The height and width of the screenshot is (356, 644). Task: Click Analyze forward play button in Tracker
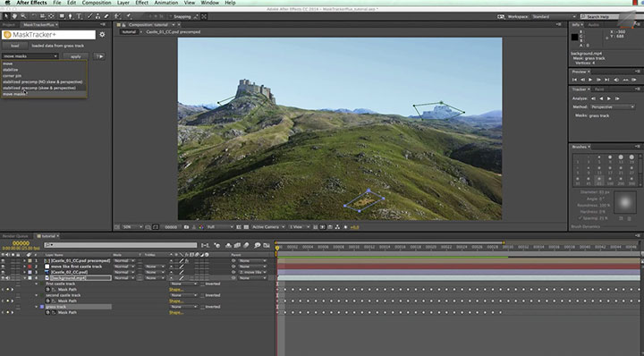click(609, 98)
